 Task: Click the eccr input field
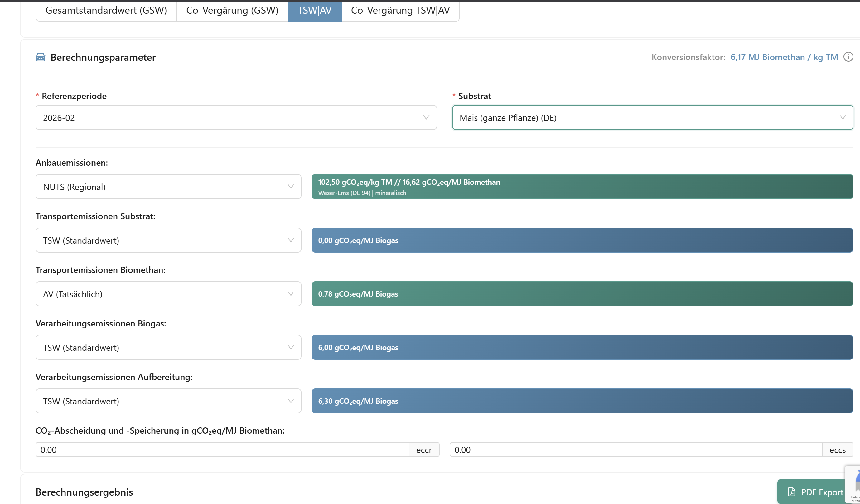(x=222, y=450)
